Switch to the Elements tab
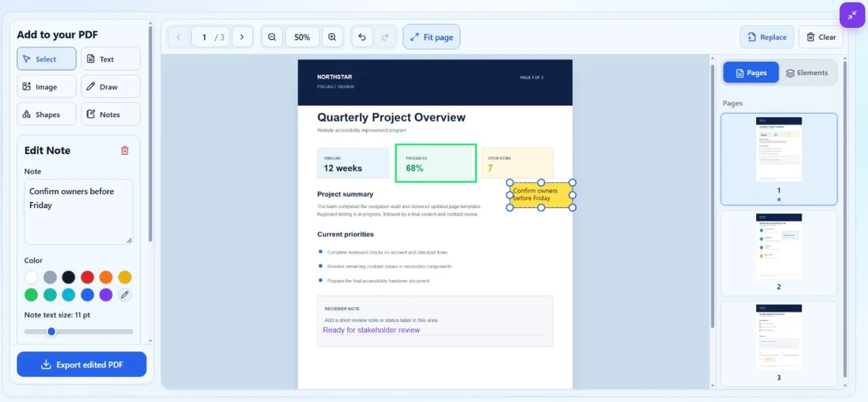The width and height of the screenshot is (868, 402). (x=807, y=73)
